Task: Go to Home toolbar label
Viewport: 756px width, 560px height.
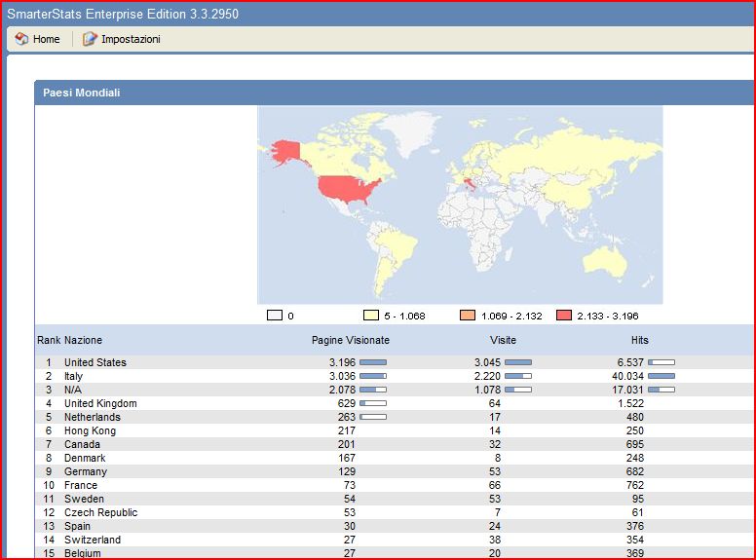Action: [x=47, y=40]
